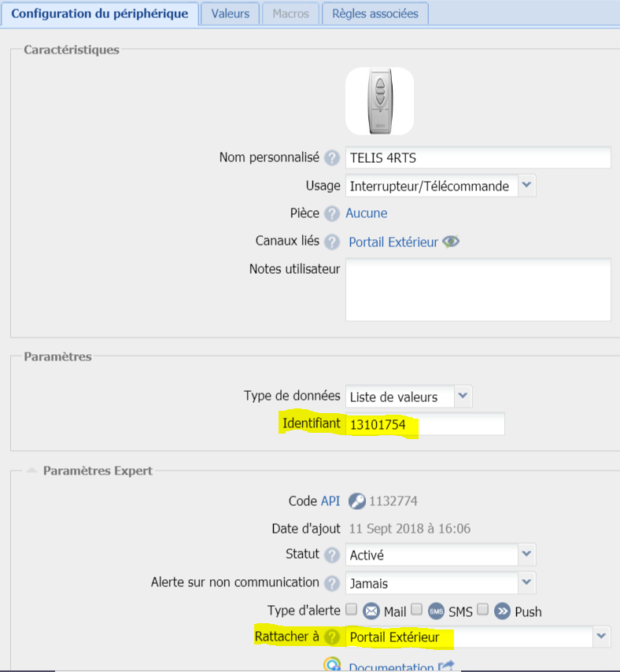This screenshot has height=672, width=620.
Task: Click the Aucune link for Pièce
Action: [366, 213]
